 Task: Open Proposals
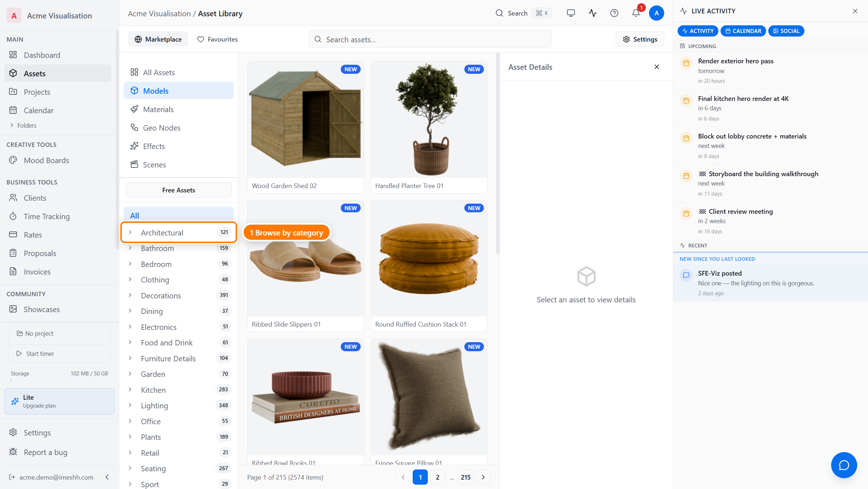[58, 253]
